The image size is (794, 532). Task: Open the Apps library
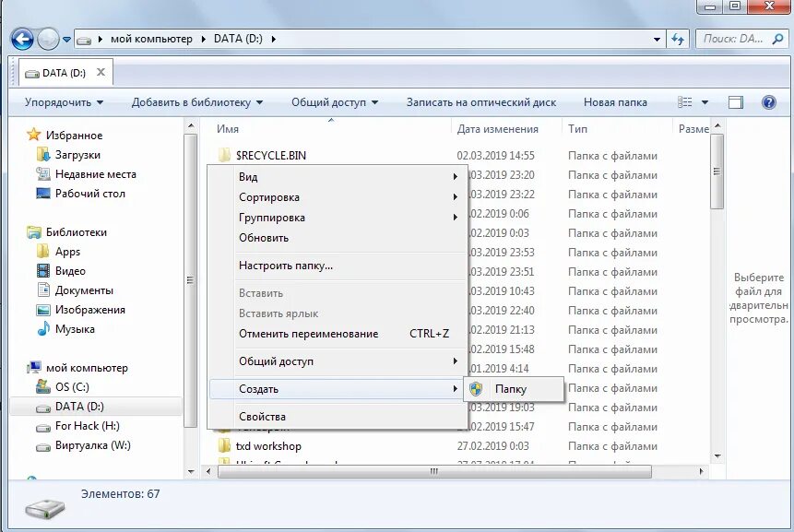pos(68,252)
